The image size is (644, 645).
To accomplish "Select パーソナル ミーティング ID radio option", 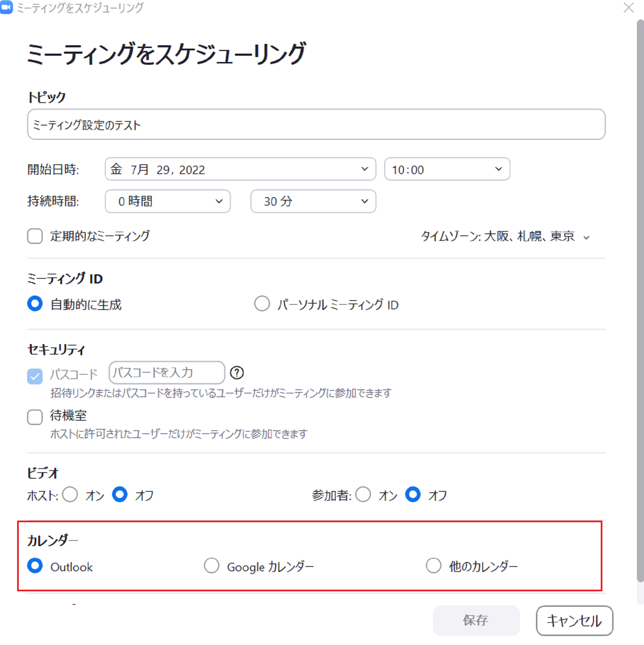I will pyautogui.click(x=262, y=304).
